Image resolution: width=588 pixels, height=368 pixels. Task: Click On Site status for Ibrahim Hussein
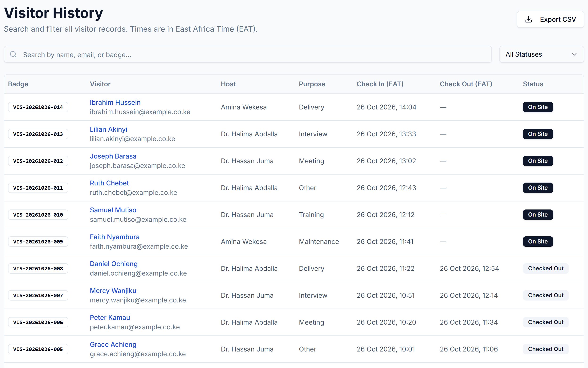pos(538,107)
